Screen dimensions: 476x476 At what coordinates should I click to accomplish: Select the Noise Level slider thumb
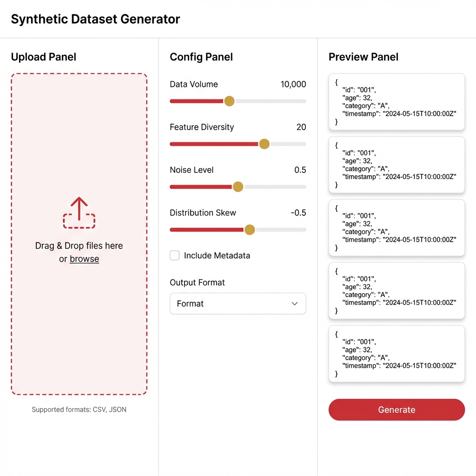pyautogui.click(x=238, y=187)
